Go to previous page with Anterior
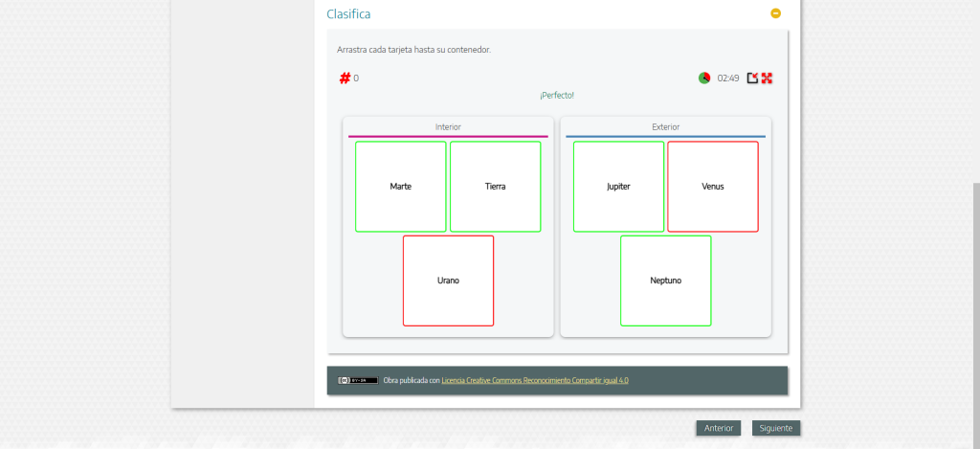This screenshot has width=980, height=449. click(719, 428)
